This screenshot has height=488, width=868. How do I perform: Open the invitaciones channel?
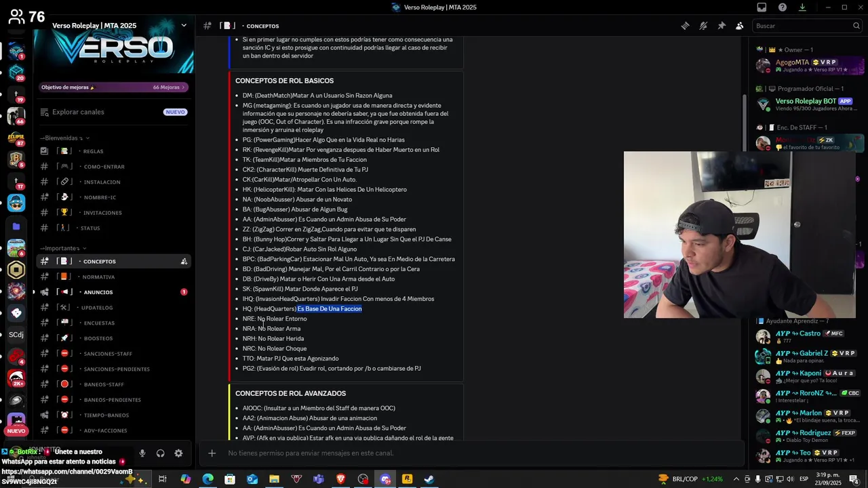pyautogui.click(x=113, y=213)
